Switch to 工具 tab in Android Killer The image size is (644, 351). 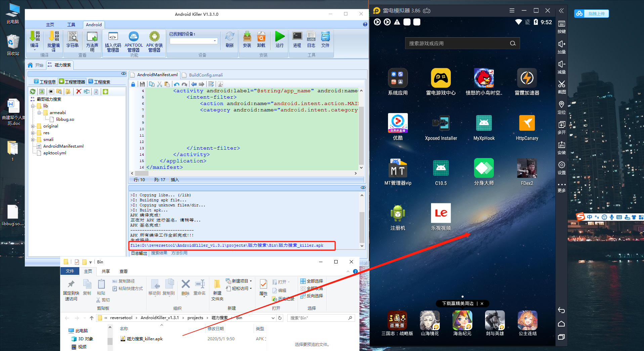pos(71,24)
